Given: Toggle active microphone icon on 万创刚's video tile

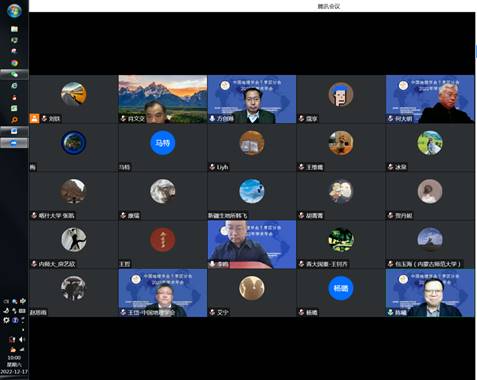Looking at the screenshot, I should point(212,118).
